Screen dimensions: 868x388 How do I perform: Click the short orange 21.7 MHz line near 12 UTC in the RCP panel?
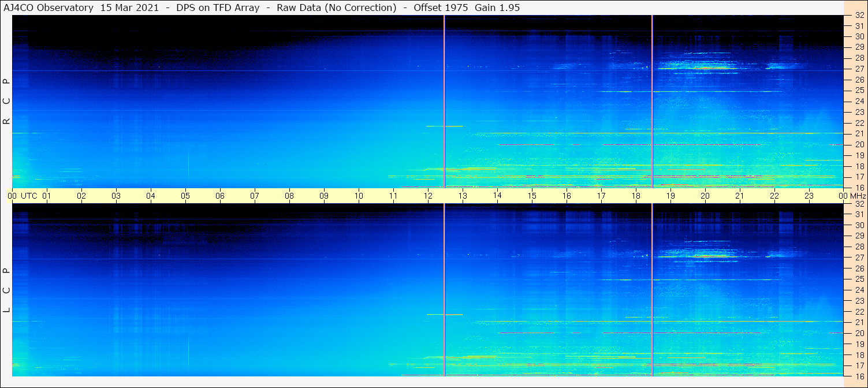444,126
